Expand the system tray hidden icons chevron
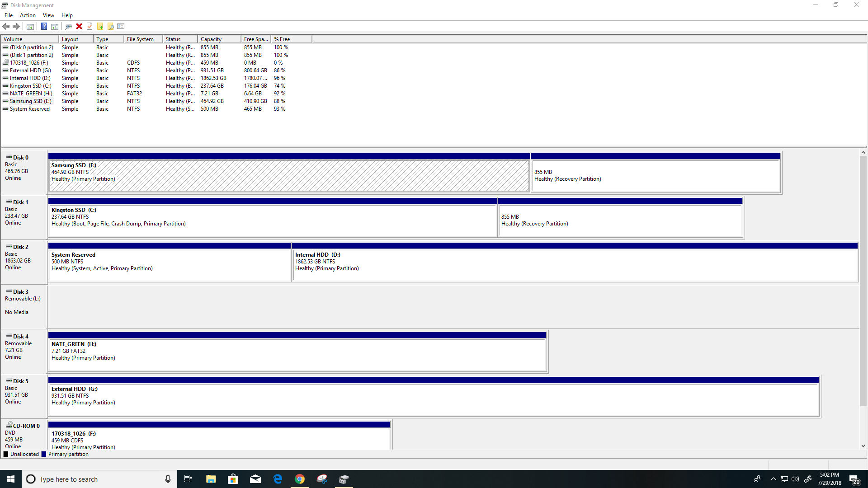 [773, 479]
